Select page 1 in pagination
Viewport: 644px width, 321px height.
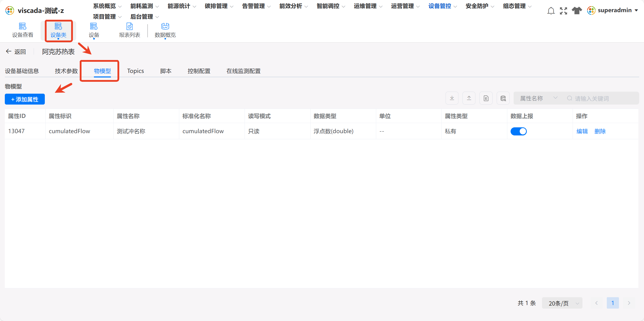[613, 303]
